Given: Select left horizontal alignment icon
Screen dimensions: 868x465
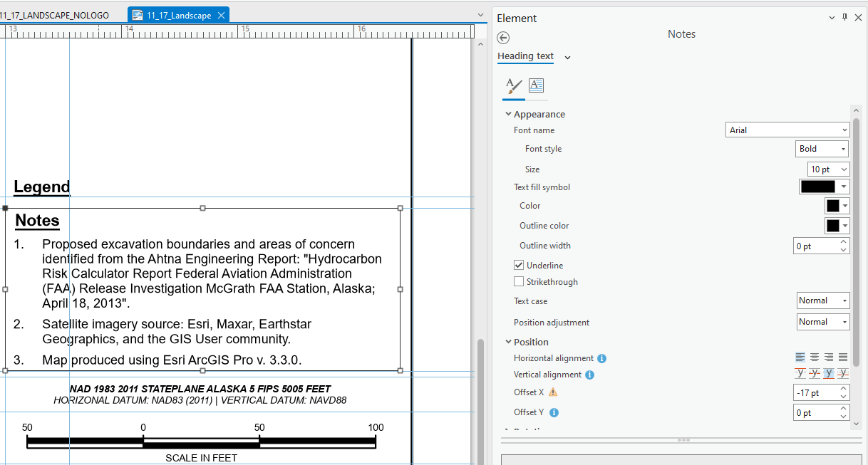Looking at the screenshot, I should (x=800, y=357).
